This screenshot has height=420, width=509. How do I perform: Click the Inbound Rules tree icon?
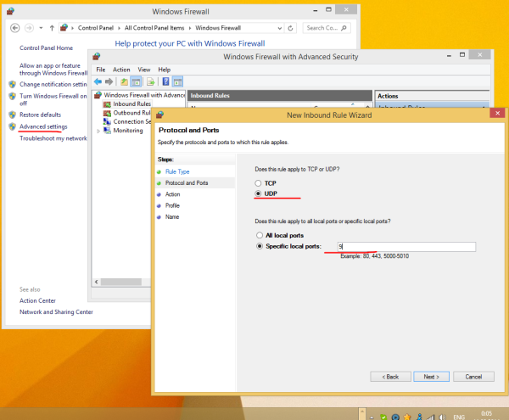108,104
